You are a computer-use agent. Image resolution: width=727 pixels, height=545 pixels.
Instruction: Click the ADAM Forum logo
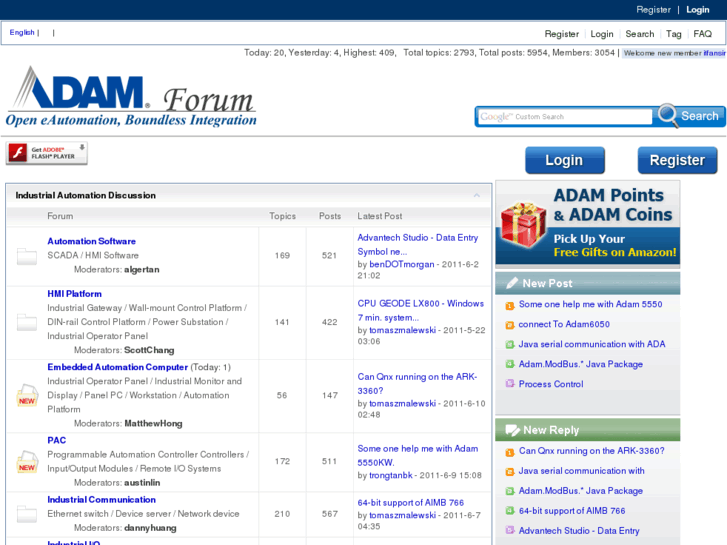pyautogui.click(x=131, y=96)
